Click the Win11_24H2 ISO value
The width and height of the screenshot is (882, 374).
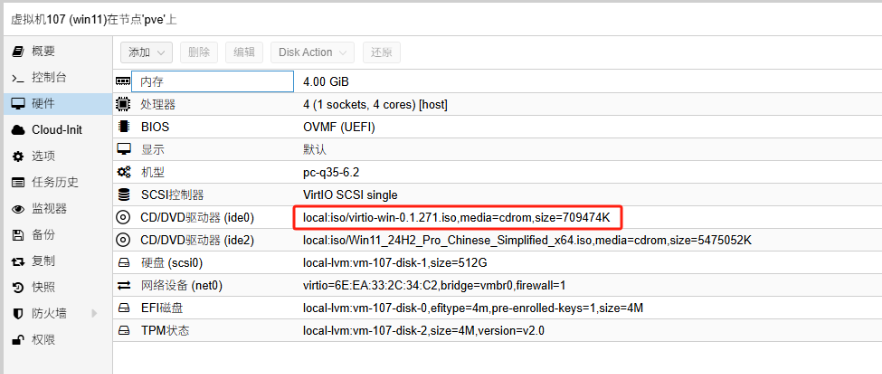pos(527,241)
